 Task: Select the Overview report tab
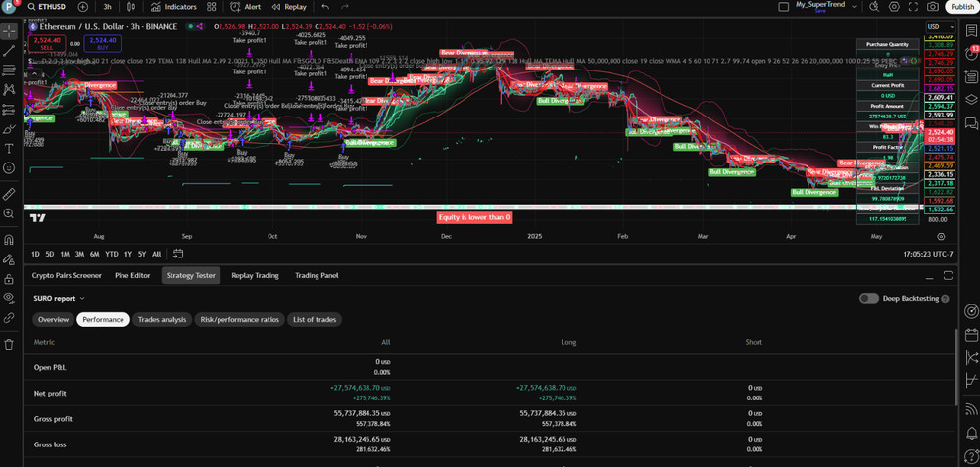[53, 320]
